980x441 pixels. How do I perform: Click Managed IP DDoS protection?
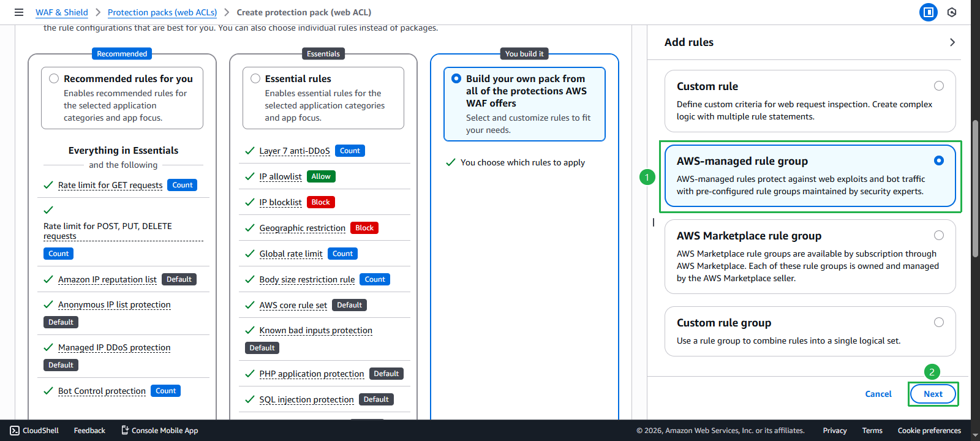click(115, 347)
